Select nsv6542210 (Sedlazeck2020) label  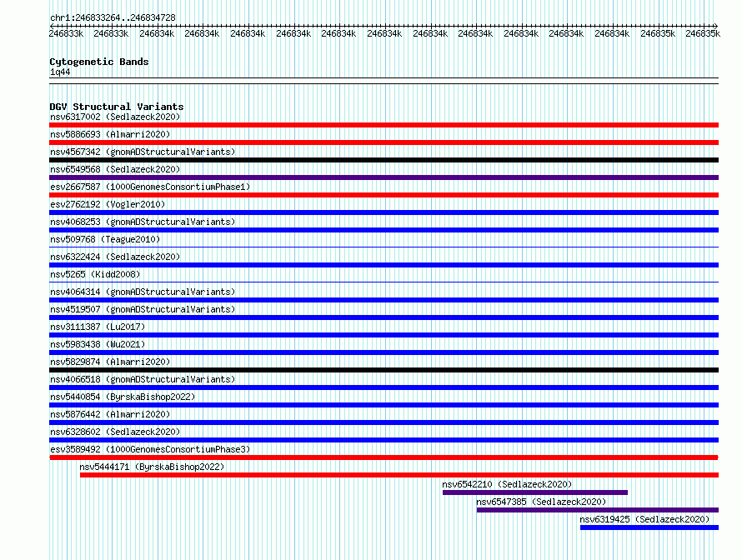pyautogui.click(x=507, y=484)
